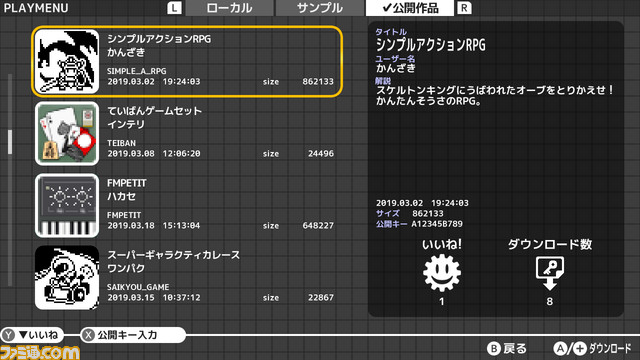
Task: Click date 2019.03.15 10:37:12
Action: click(154, 298)
